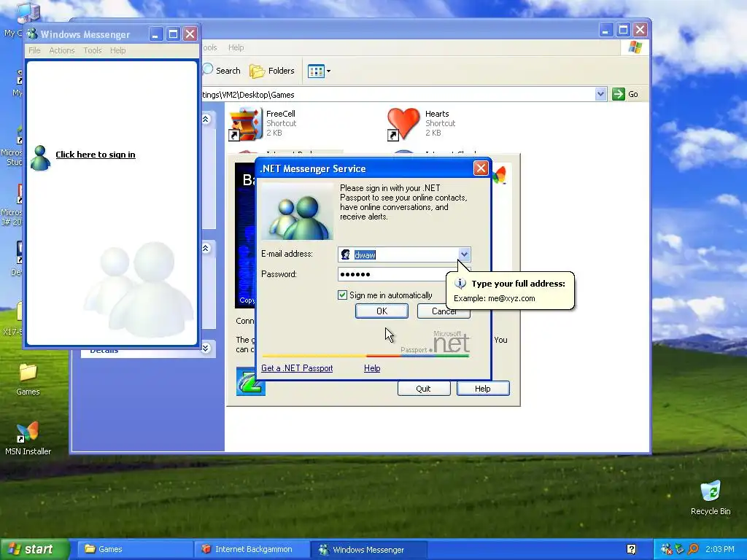
Task: Click the green icon in Backgammon window
Action: [x=251, y=381]
